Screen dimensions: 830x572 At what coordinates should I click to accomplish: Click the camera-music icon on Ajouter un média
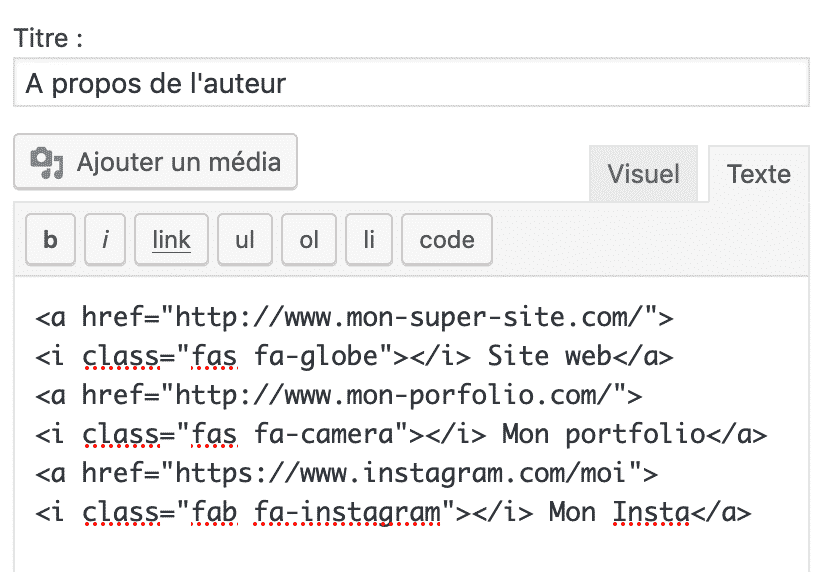tap(46, 162)
